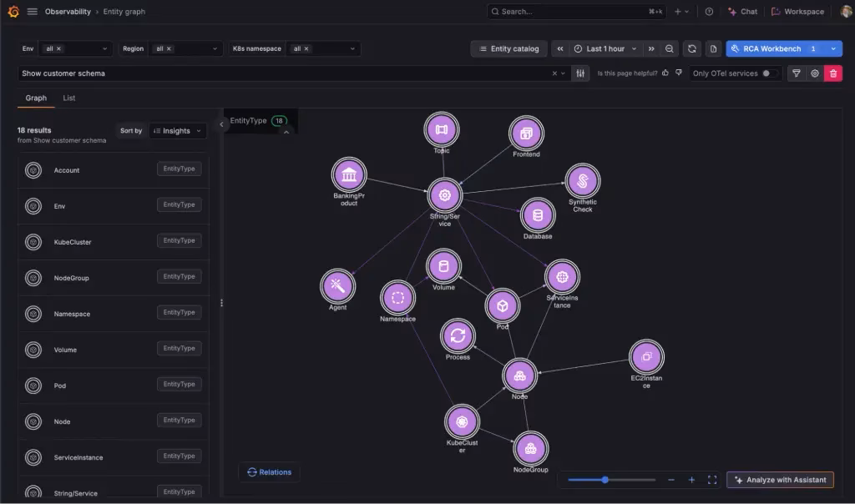Click Analyze with Assistant button
The height and width of the screenshot is (504, 855).
(780, 480)
